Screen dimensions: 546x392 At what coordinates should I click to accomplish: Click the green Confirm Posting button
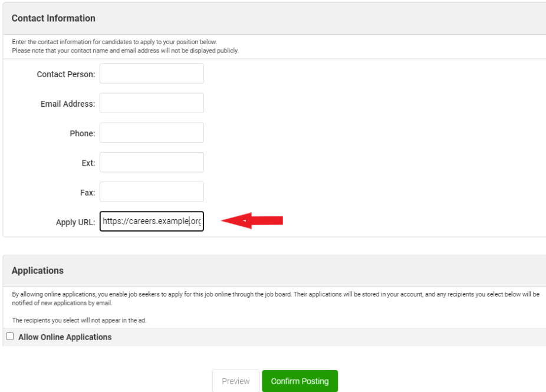(x=300, y=381)
